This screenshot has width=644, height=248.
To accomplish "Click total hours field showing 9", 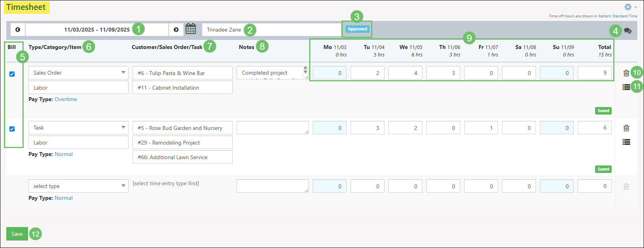I will (595, 73).
